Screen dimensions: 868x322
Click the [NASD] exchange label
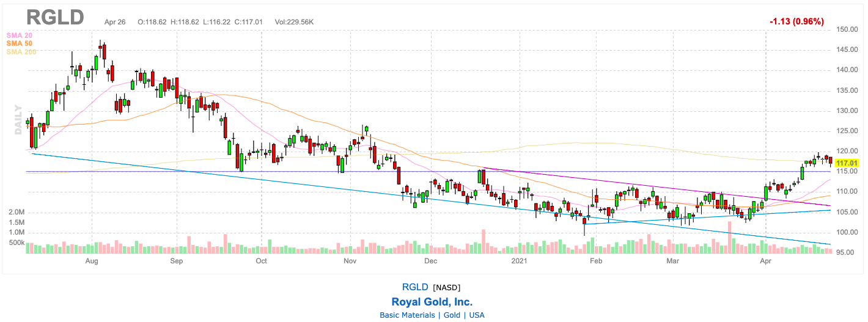click(446, 287)
